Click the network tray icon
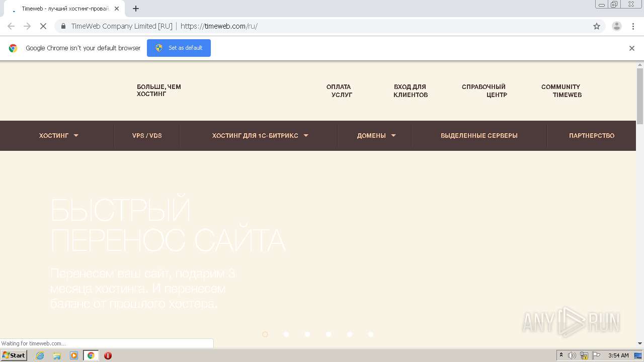644x362 pixels. tap(584, 355)
